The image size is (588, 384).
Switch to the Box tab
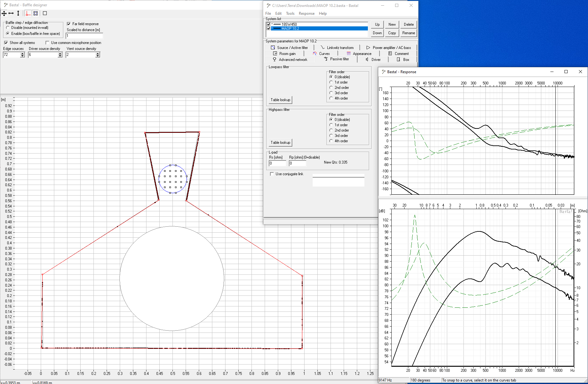403,60
